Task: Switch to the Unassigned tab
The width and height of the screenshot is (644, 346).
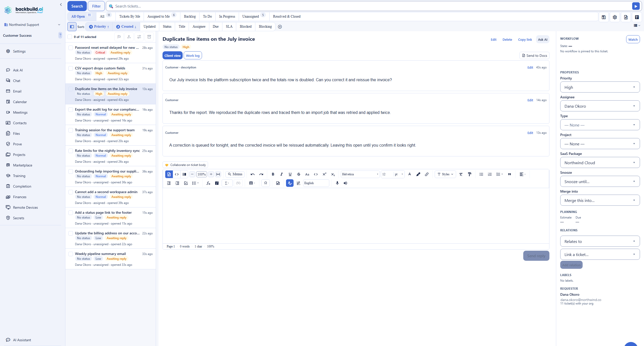Action: [x=254, y=16]
